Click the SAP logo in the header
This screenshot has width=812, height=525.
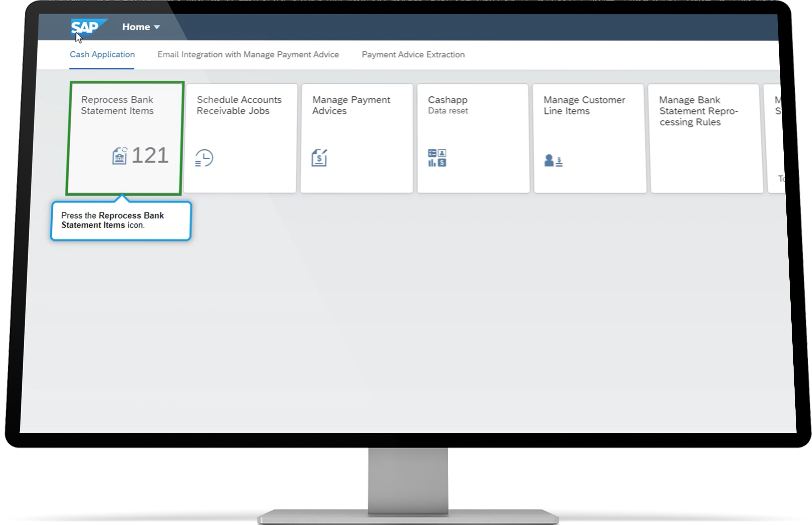(87, 27)
